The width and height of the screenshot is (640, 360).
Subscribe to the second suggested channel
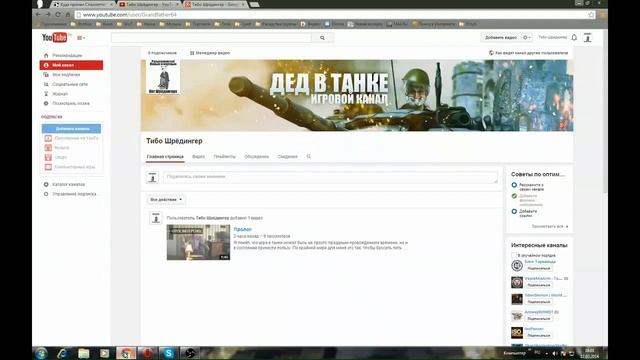click(x=539, y=285)
